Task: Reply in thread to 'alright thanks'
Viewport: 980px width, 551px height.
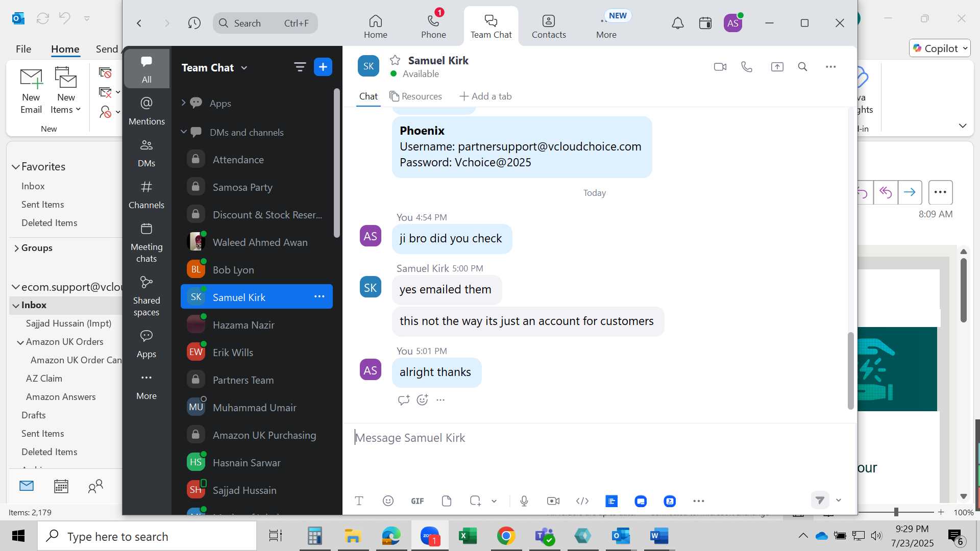Action: click(404, 400)
